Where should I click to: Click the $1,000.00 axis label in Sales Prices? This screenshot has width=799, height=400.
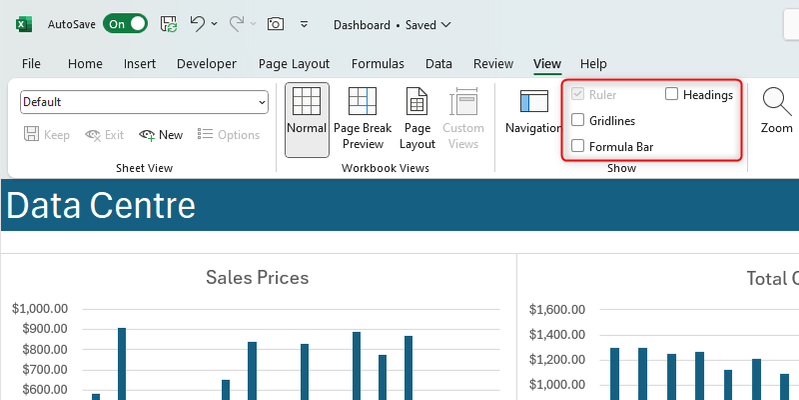point(39,309)
